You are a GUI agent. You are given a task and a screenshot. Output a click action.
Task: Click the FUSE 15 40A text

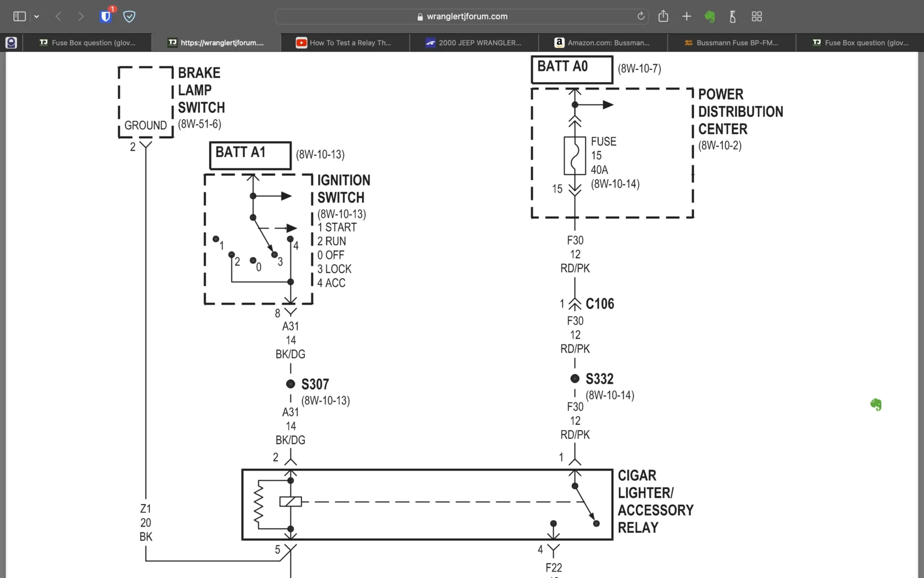[x=603, y=155]
